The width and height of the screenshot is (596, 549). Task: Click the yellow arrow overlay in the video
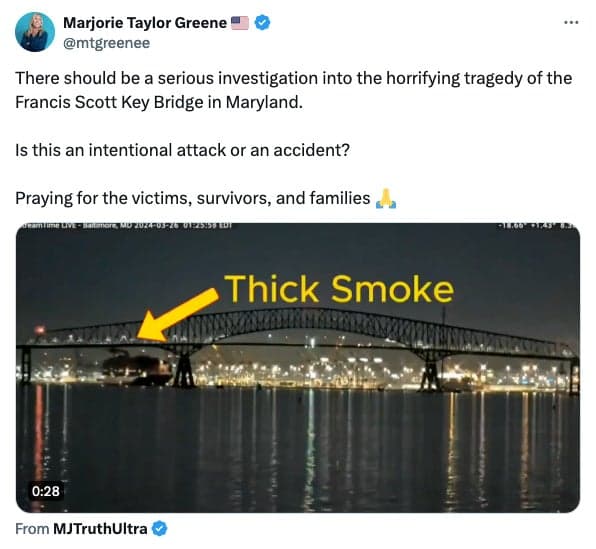coord(177,314)
